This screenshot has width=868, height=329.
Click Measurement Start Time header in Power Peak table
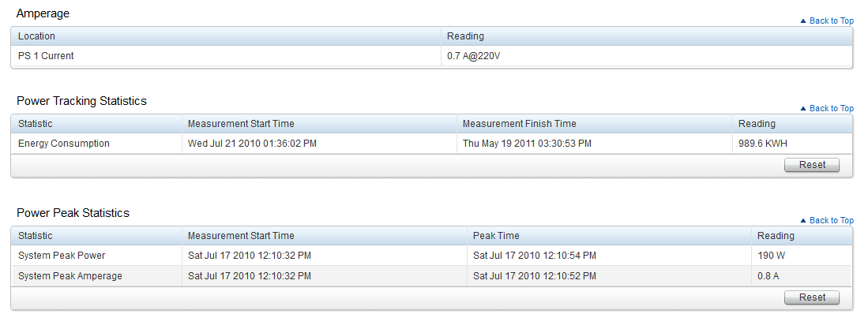[x=241, y=236]
